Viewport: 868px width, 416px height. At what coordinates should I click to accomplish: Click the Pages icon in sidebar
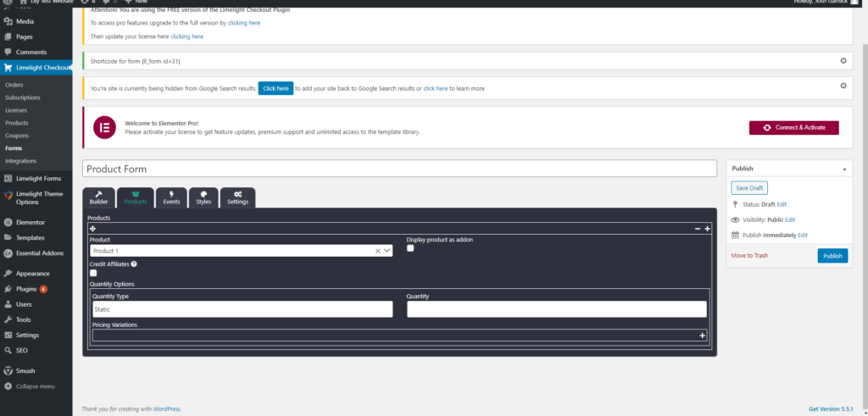(8, 37)
